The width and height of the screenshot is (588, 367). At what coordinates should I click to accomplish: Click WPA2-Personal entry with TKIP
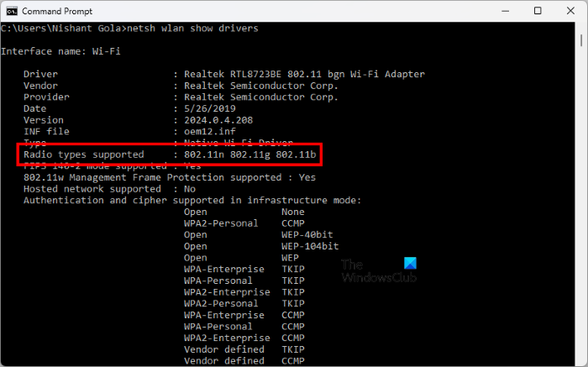[x=221, y=304]
